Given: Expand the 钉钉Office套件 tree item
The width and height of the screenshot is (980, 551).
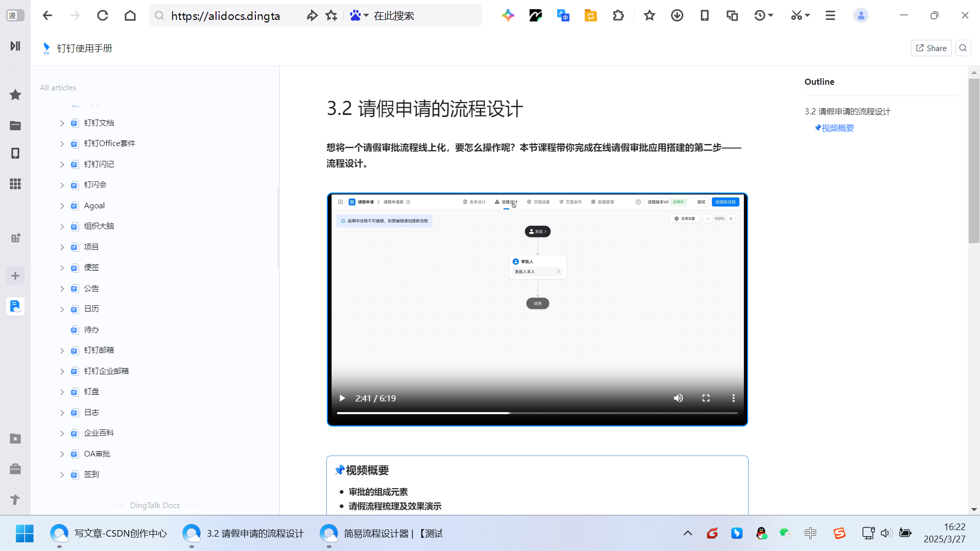Looking at the screenshot, I should click(62, 144).
